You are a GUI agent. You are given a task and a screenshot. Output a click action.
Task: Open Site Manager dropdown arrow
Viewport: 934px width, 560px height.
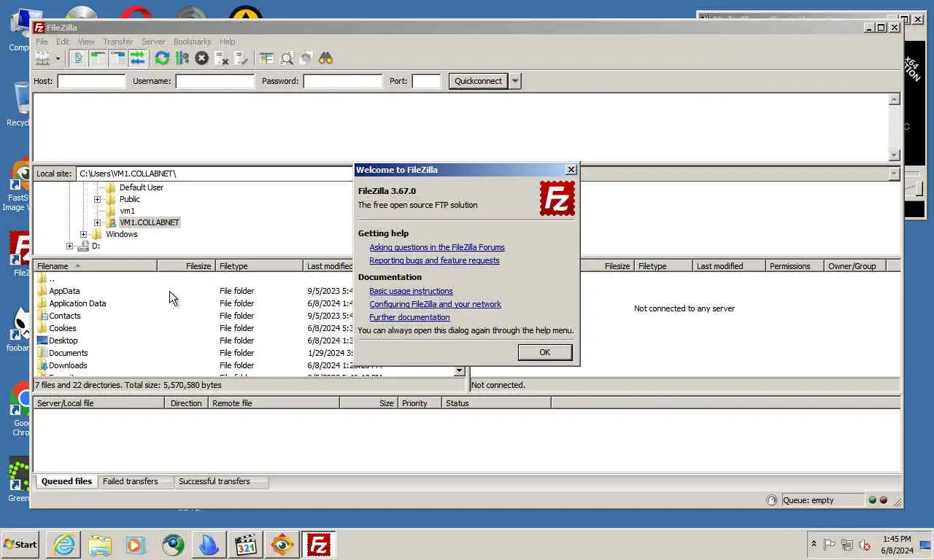tap(58, 58)
